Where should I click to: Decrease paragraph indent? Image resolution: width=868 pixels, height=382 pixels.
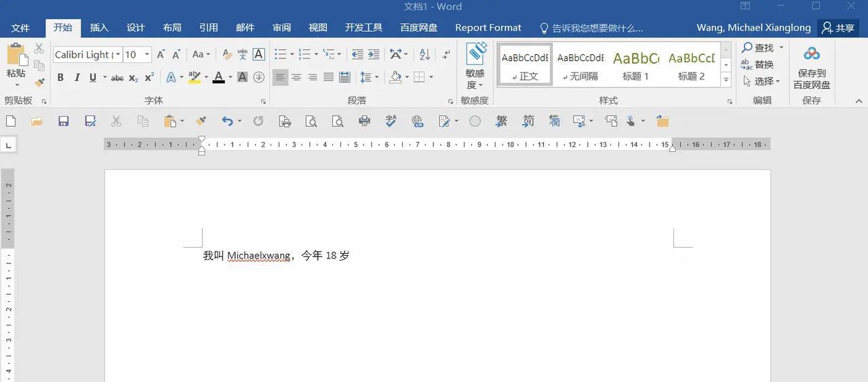pyautogui.click(x=357, y=54)
